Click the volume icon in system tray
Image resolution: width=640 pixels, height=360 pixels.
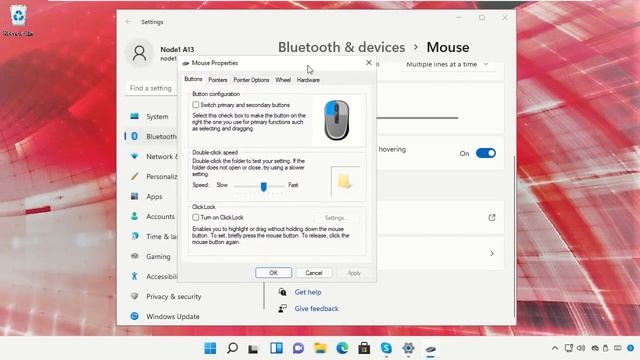[581, 348]
